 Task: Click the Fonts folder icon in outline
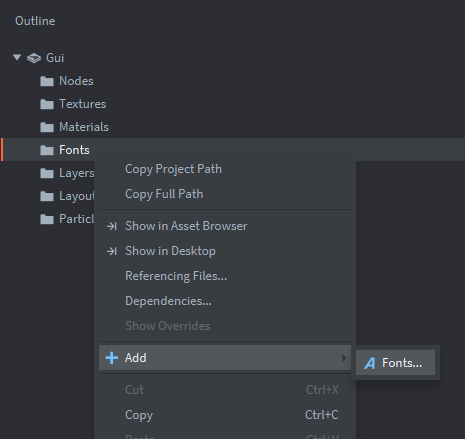tap(47, 150)
